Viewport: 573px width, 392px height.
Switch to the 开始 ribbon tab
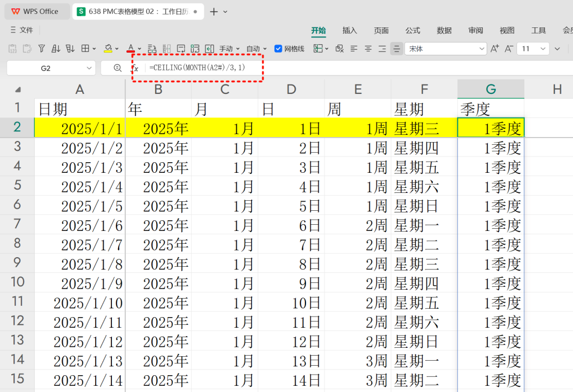(318, 30)
